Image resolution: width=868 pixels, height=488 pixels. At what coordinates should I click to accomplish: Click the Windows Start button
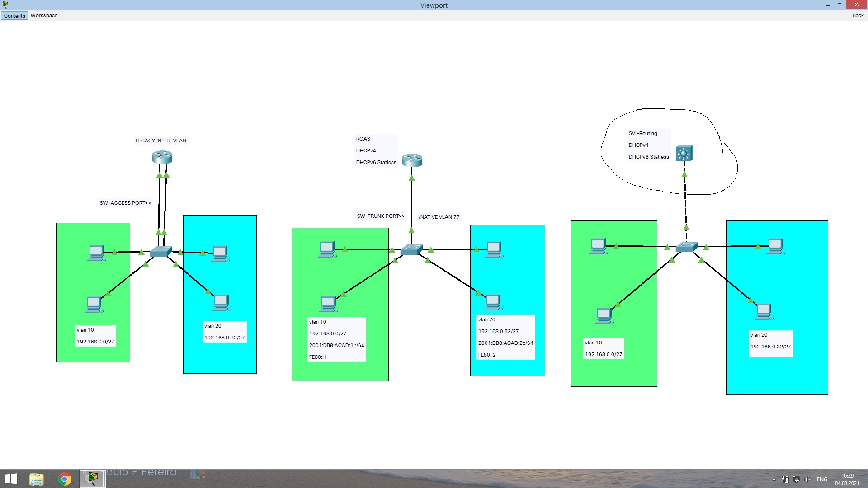[x=11, y=479]
